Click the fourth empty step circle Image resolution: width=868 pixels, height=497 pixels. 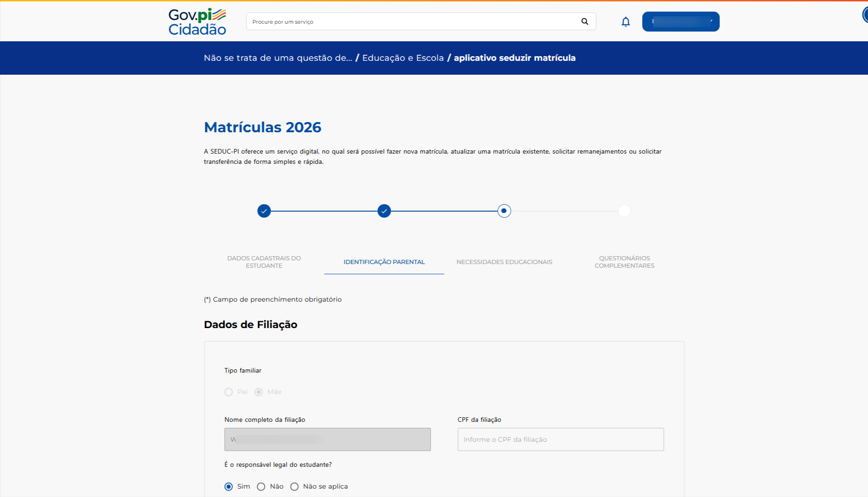[624, 211]
